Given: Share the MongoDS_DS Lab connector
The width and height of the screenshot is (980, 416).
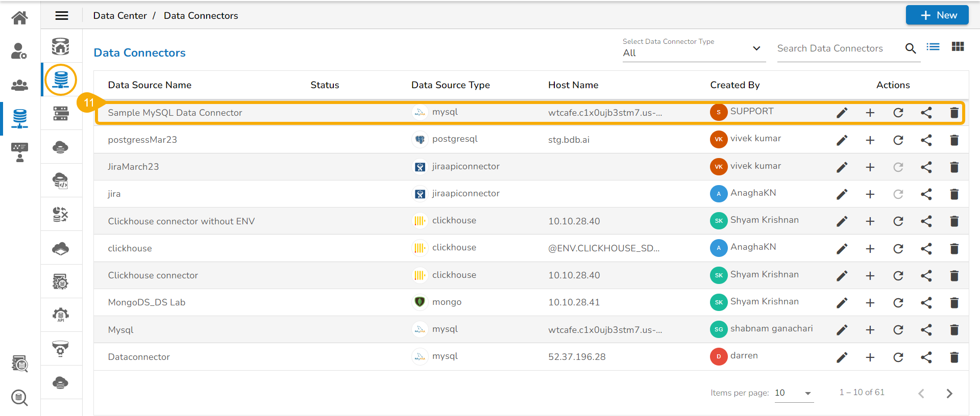Looking at the screenshot, I should (x=926, y=303).
